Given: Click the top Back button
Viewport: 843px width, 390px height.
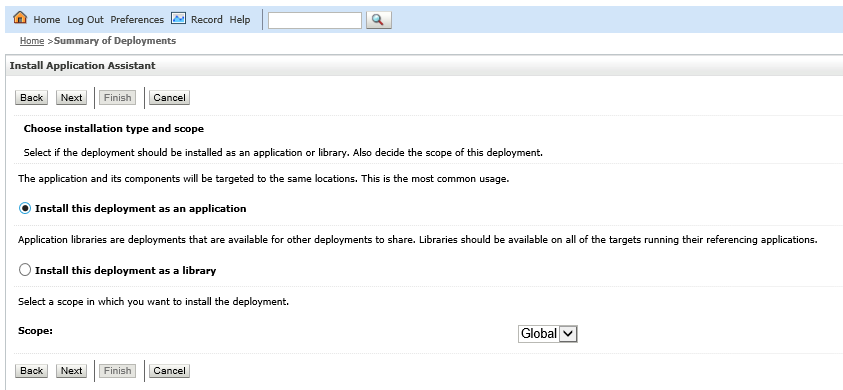Looking at the screenshot, I should 32,97.
